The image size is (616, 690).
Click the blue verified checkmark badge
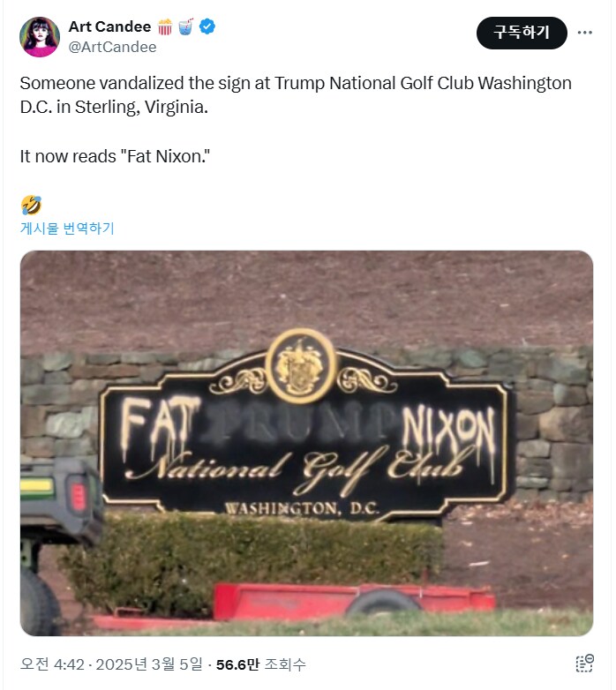[207, 26]
